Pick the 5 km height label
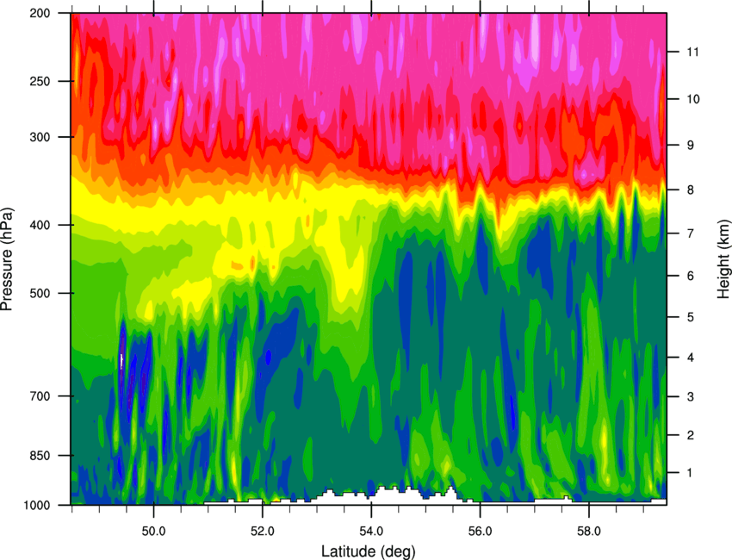732x560 pixels. [691, 317]
